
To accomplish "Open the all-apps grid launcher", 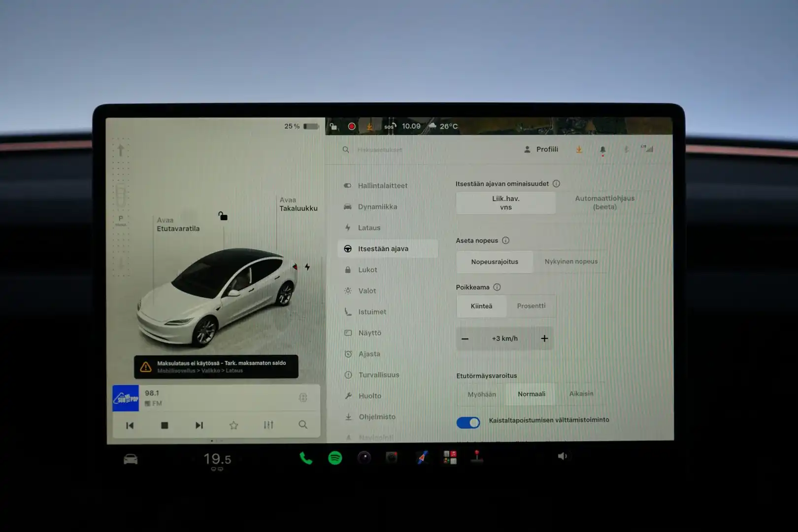I will (450, 457).
